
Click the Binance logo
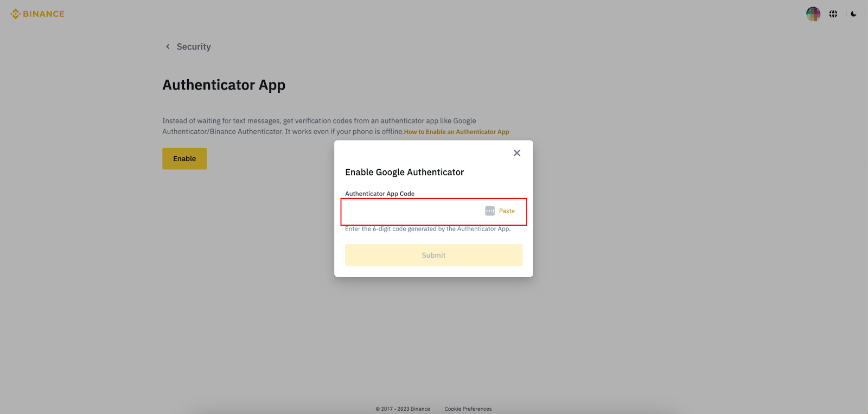pos(37,14)
